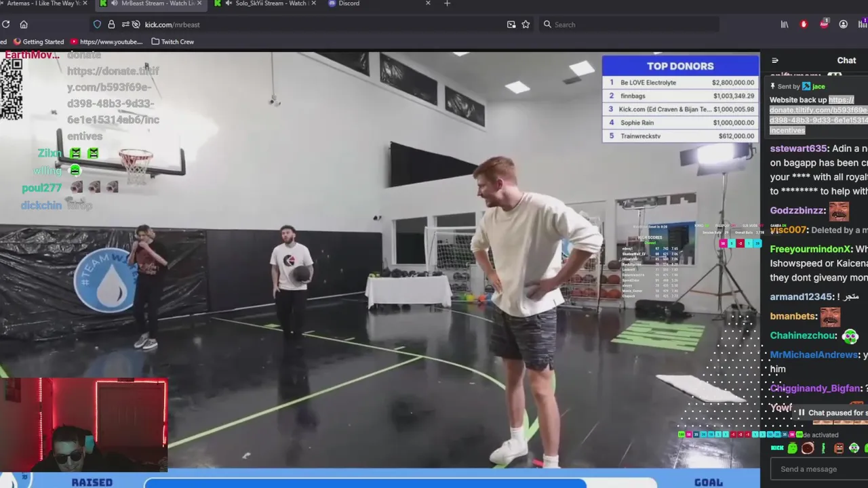Open the Twitch Crew bookmarks folder
The width and height of the screenshot is (868, 488).
pyautogui.click(x=173, y=41)
